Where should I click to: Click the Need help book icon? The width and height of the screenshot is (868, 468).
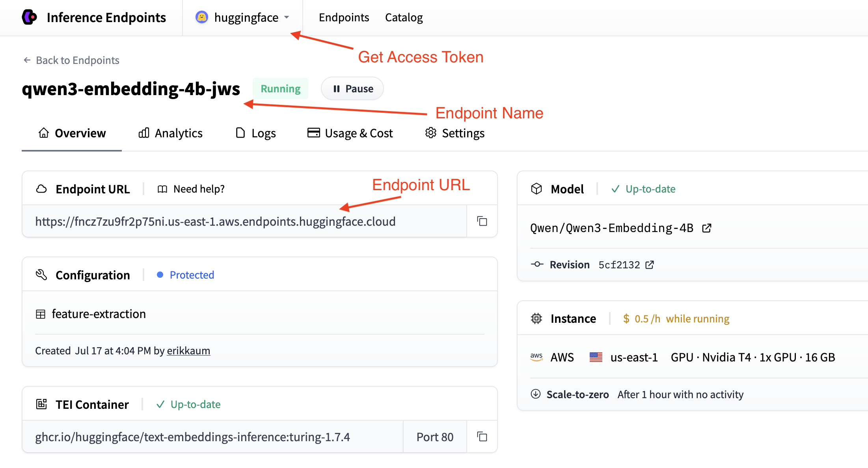(162, 189)
